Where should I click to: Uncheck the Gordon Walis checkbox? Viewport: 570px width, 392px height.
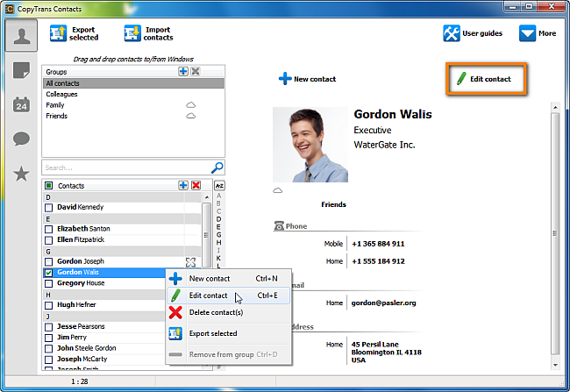pos(49,273)
